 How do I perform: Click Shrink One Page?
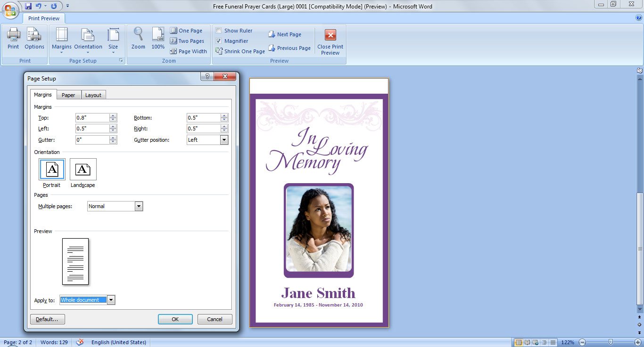coord(240,51)
